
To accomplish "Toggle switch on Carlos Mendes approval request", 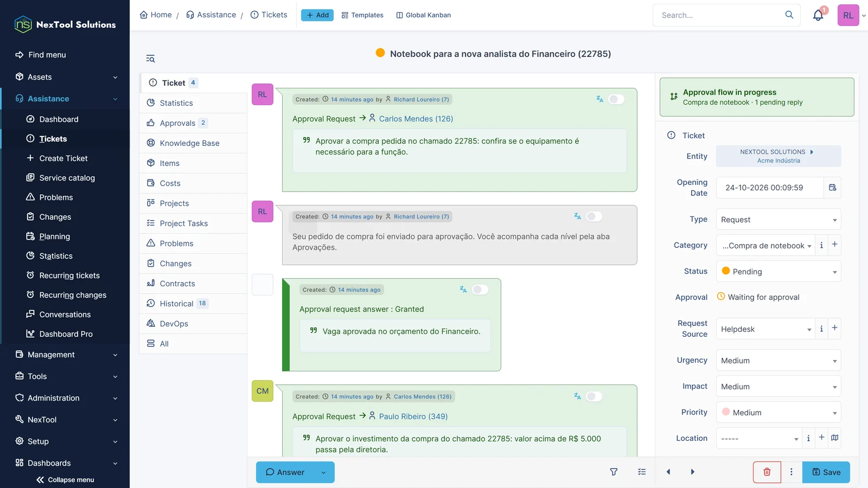I will coord(616,99).
